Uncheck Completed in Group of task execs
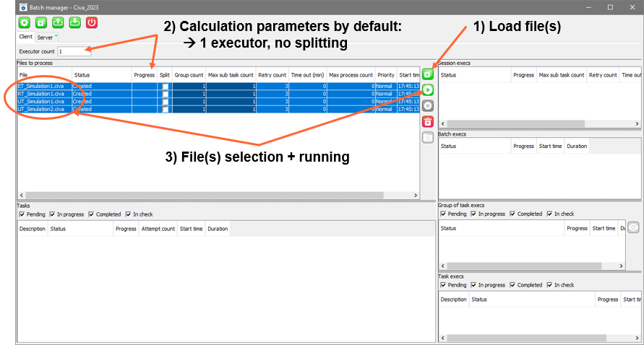Image resolution: width=644 pixels, height=345 pixels. tap(513, 214)
